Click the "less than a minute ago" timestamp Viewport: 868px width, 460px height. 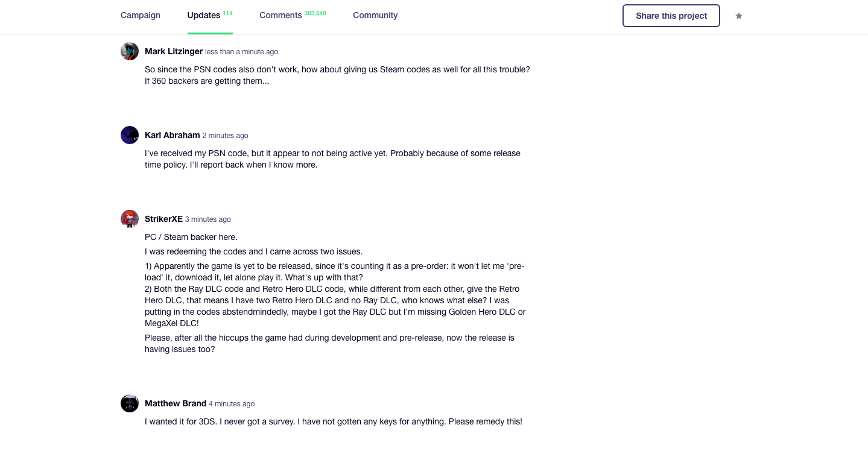[x=241, y=52]
